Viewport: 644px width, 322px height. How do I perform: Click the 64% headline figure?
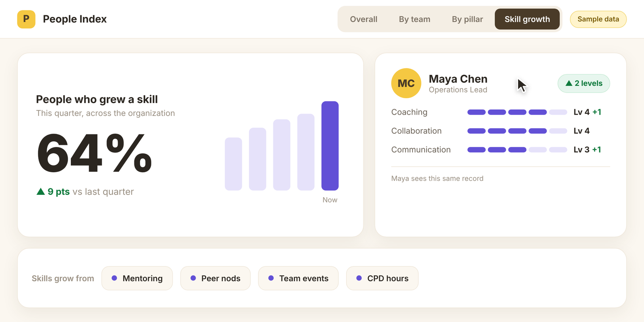(94, 153)
